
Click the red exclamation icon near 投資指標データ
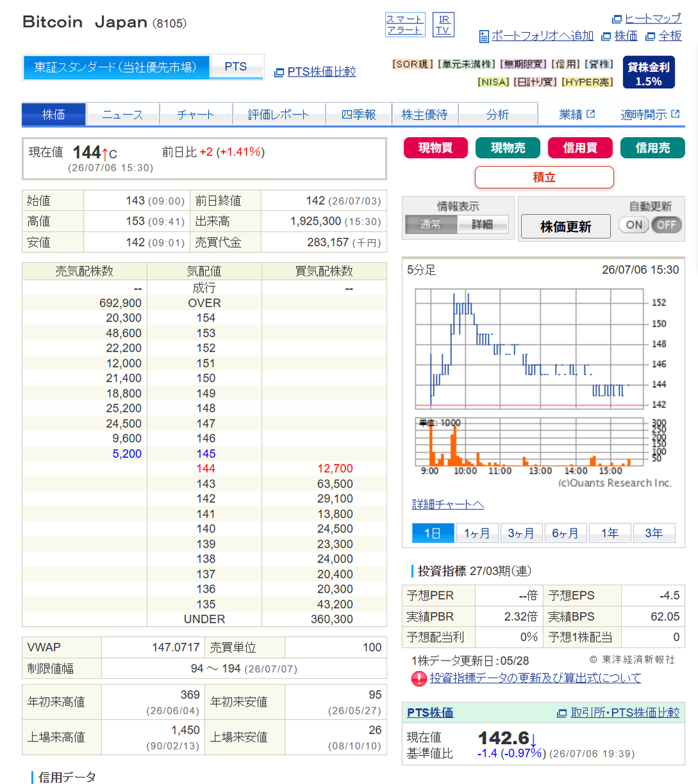point(419,679)
